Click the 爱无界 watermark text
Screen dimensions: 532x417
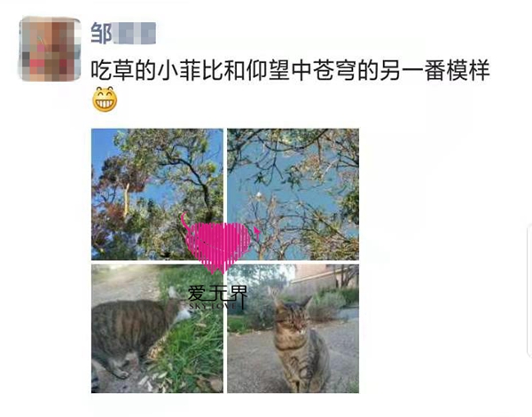pos(218,294)
